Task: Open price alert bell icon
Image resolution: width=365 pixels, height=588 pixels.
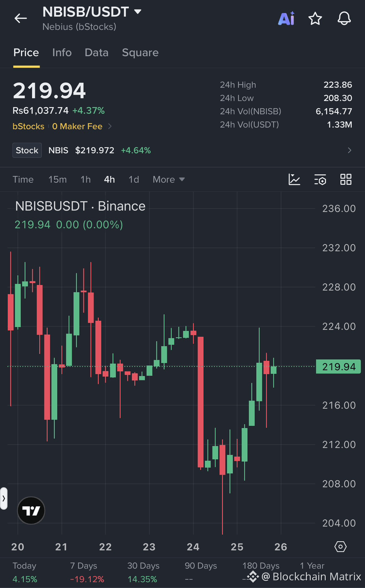Action: click(x=344, y=19)
